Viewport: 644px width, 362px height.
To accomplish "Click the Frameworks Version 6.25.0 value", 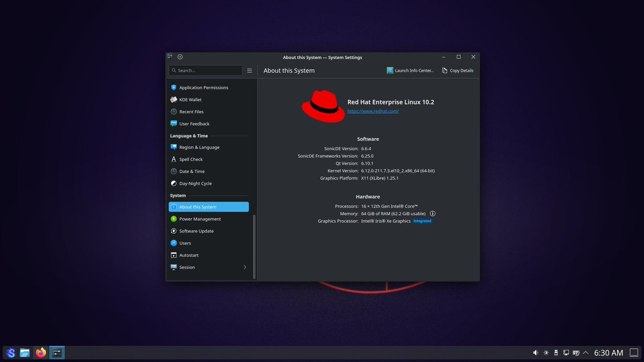I will click(x=367, y=156).
